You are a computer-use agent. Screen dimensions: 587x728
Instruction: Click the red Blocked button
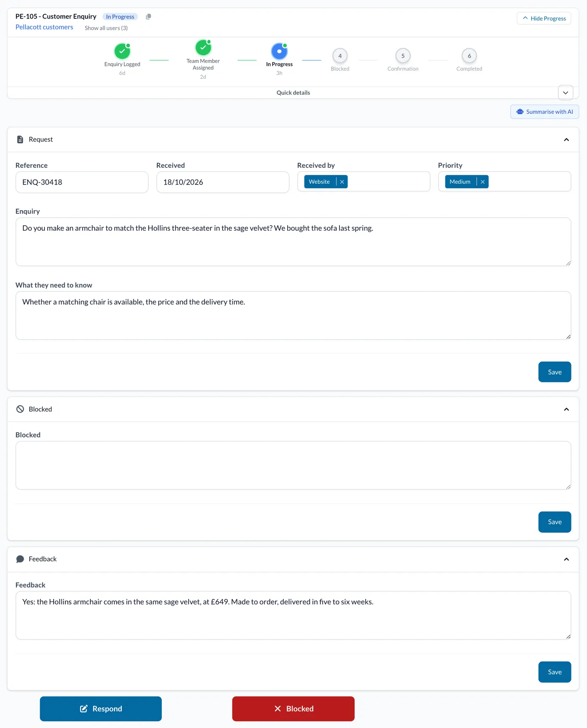(x=293, y=709)
